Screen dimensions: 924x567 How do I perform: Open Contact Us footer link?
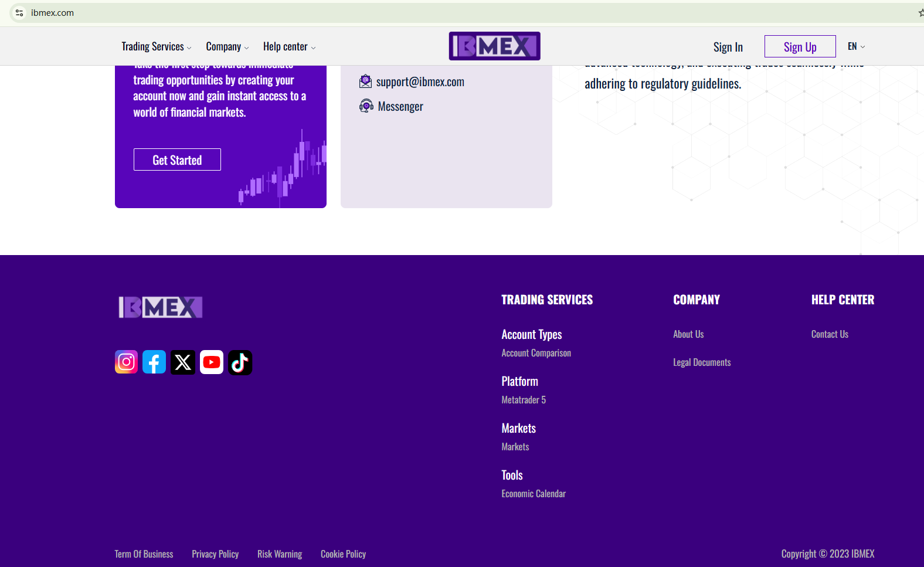tap(830, 334)
